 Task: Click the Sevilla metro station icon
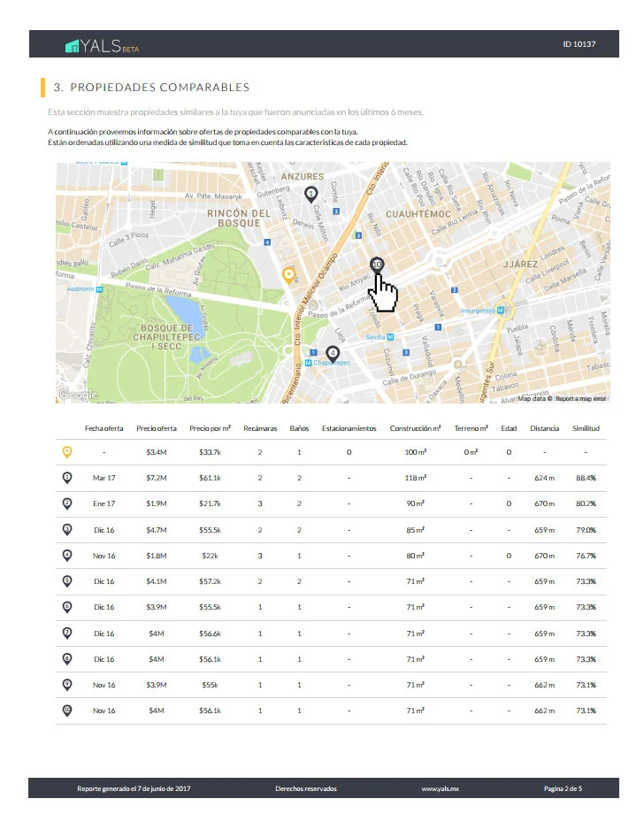390,337
